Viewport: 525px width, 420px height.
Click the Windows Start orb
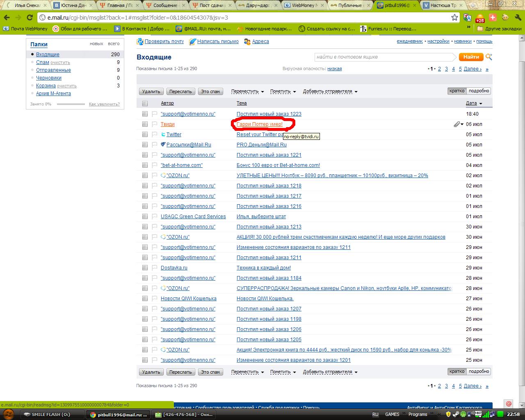[8, 414]
